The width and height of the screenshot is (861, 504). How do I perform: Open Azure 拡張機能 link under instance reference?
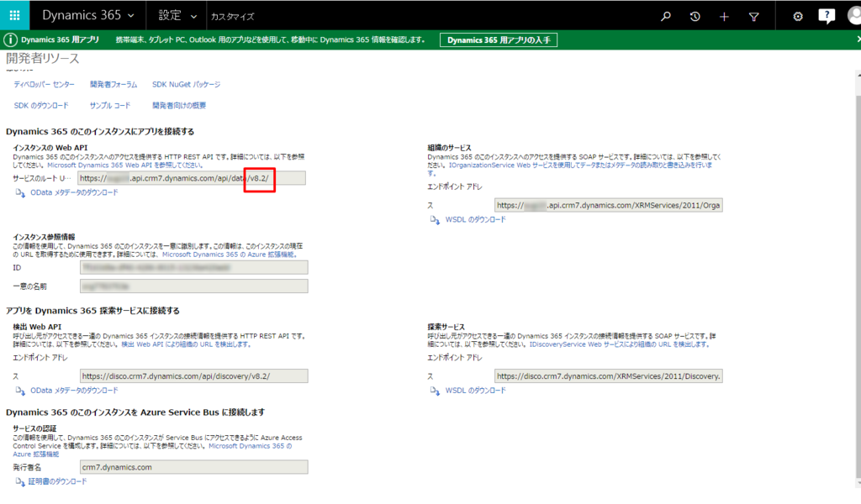[x=229, y=255]
